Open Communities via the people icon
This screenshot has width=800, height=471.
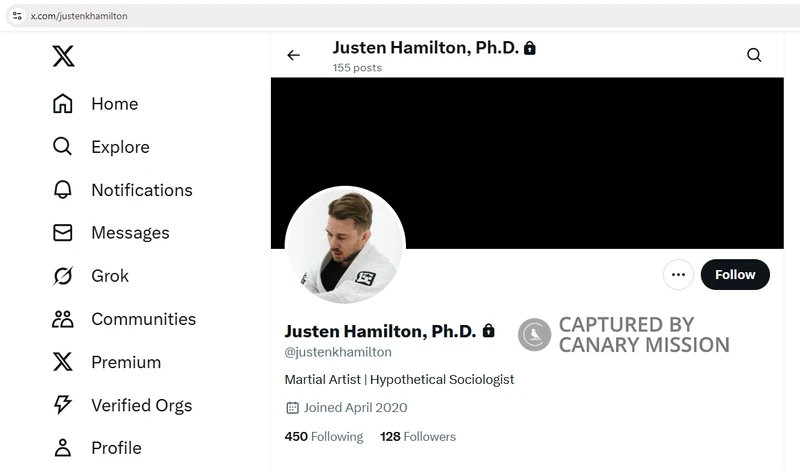(63, 319)
